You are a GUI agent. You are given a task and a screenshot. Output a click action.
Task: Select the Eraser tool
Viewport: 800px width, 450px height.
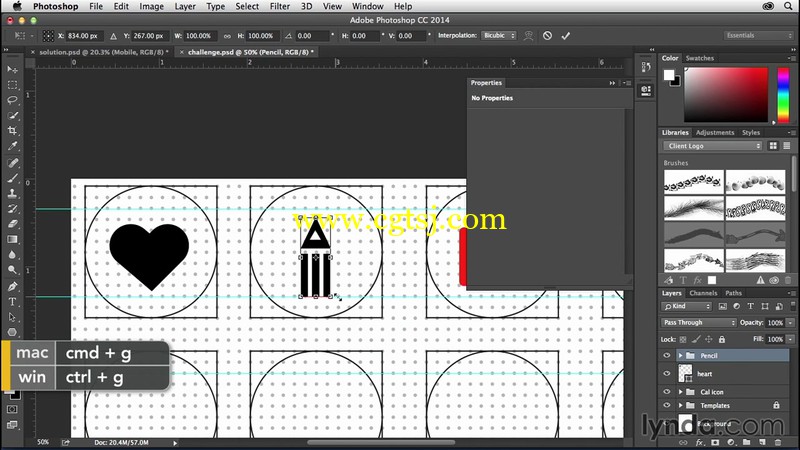point(12,224)
